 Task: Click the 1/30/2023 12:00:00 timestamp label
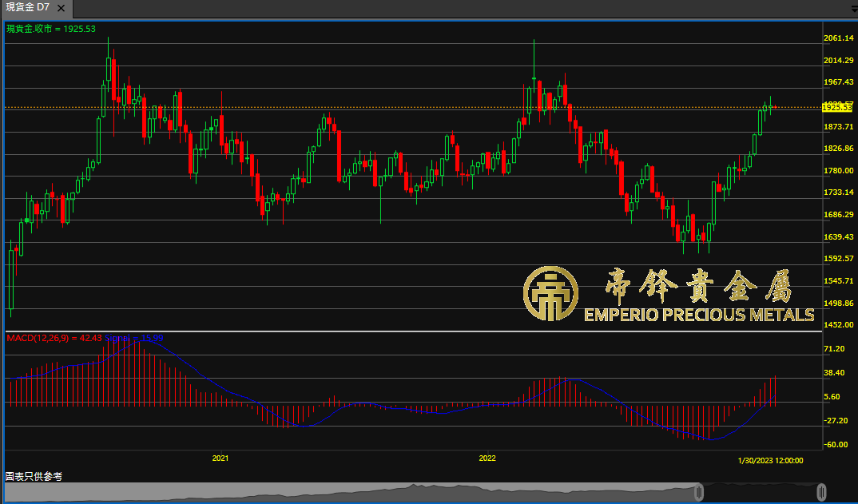(x=770, y=460)
